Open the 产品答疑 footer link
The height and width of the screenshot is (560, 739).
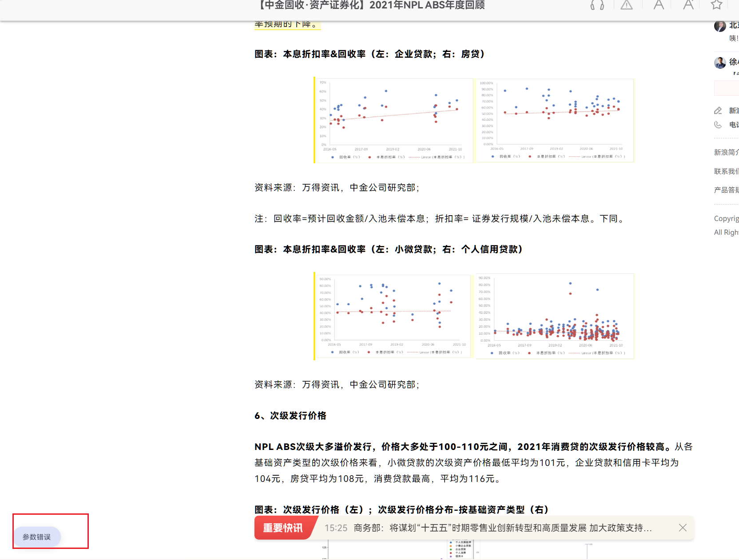[x=726, y=190]
